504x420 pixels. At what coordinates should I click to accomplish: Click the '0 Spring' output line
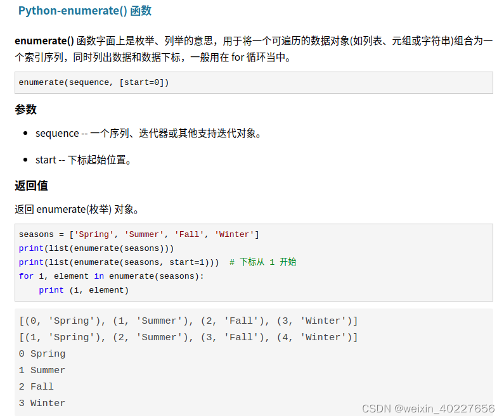tap(42, 354)
